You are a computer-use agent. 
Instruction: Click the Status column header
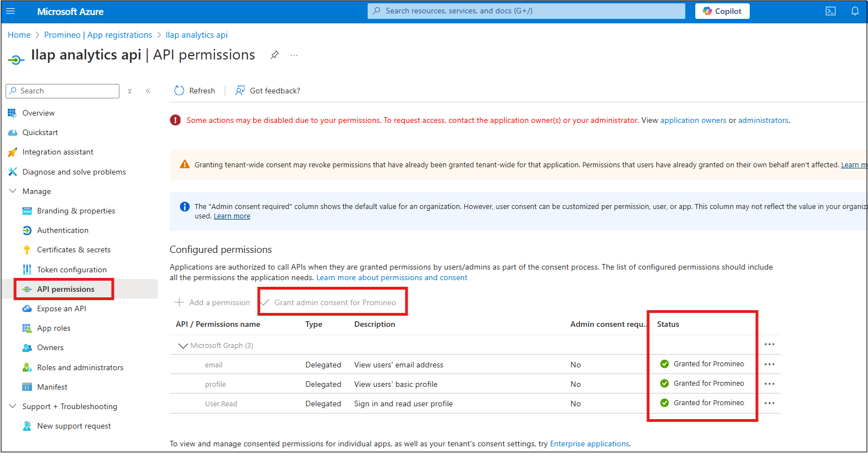668,324
